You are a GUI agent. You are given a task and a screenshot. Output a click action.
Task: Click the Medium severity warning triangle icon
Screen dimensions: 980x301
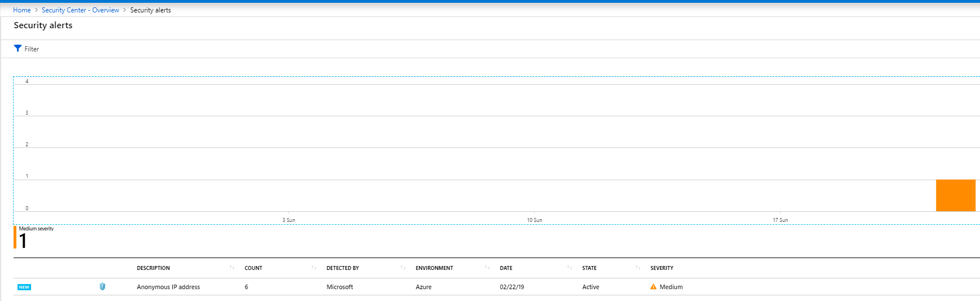click(x=653, y=287)
